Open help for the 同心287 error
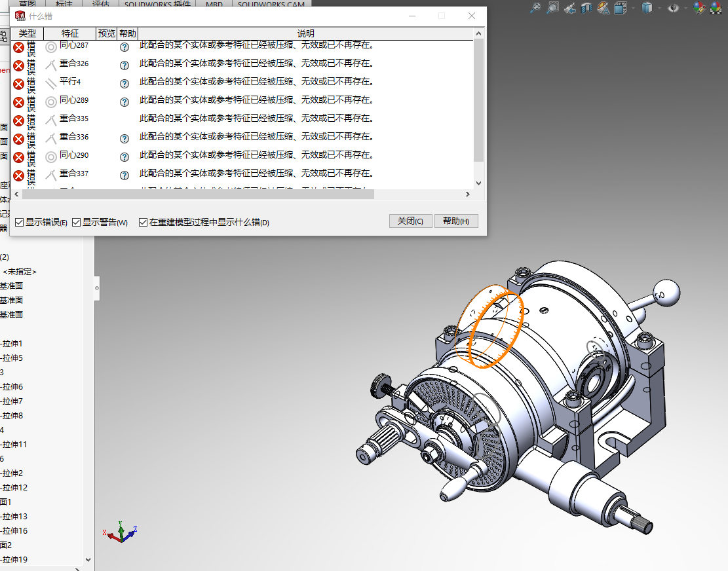This screenshot has width=728, height=571. 125,47
